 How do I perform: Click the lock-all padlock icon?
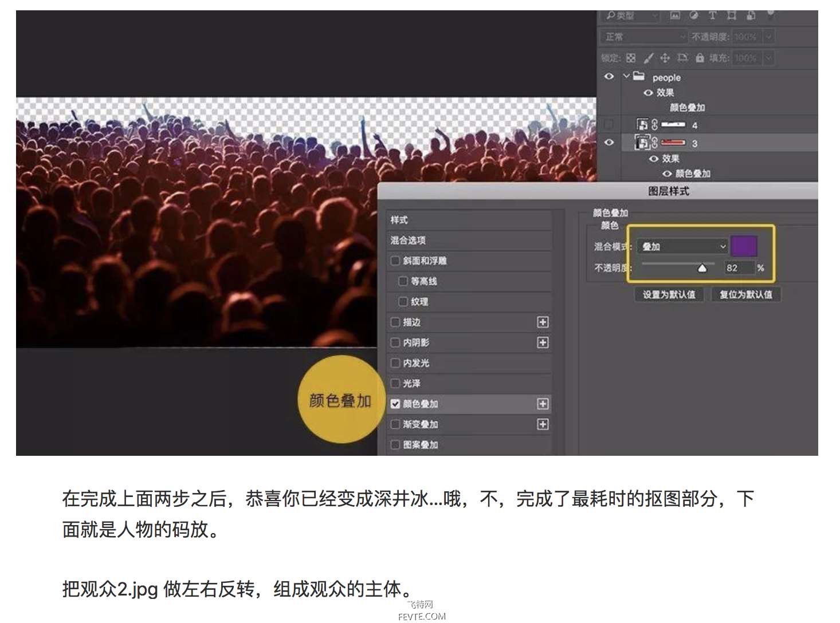(700, 58)
